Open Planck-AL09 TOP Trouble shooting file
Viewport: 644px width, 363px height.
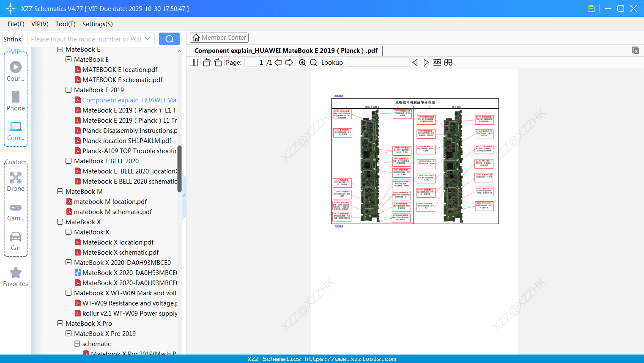click(x=129, y=151)
